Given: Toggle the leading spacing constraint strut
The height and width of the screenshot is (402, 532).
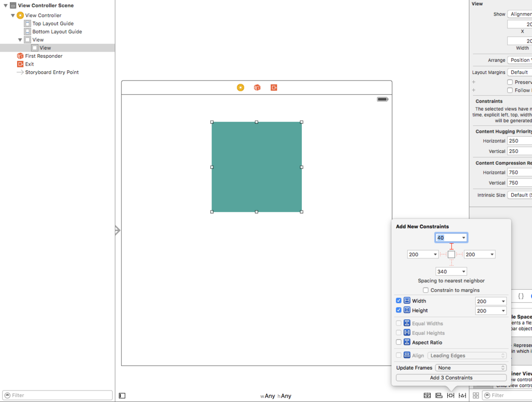Looking at the screenshot, I should [443, 254].
